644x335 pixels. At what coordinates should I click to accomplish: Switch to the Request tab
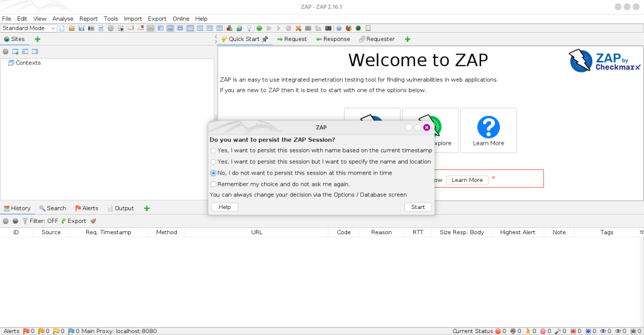click(292, 39)
